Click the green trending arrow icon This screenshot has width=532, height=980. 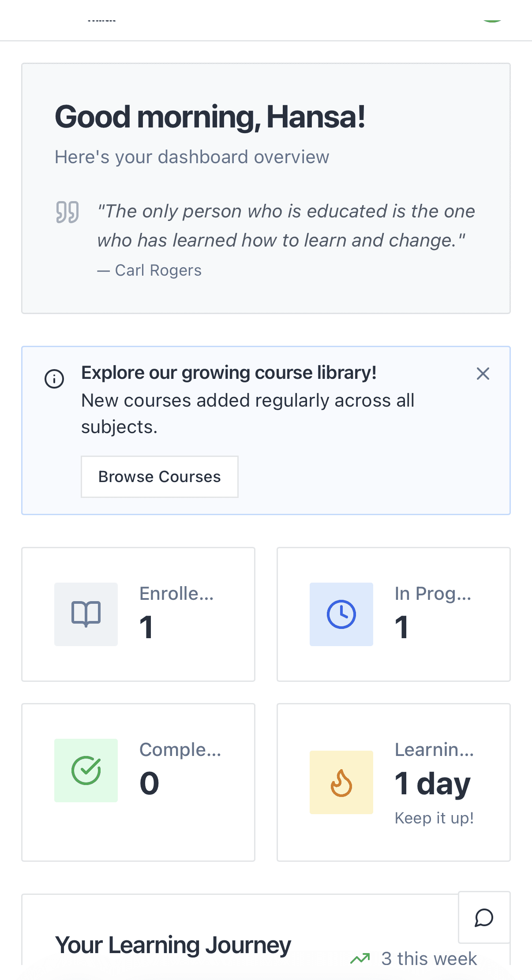point(360,958)
